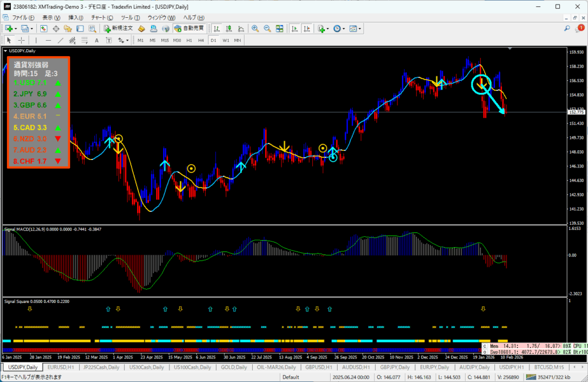The width and height of the screenshot is (588, 382).
Task: Open the Navigator panel star-folder icon
Action: (x=69, y=29)
